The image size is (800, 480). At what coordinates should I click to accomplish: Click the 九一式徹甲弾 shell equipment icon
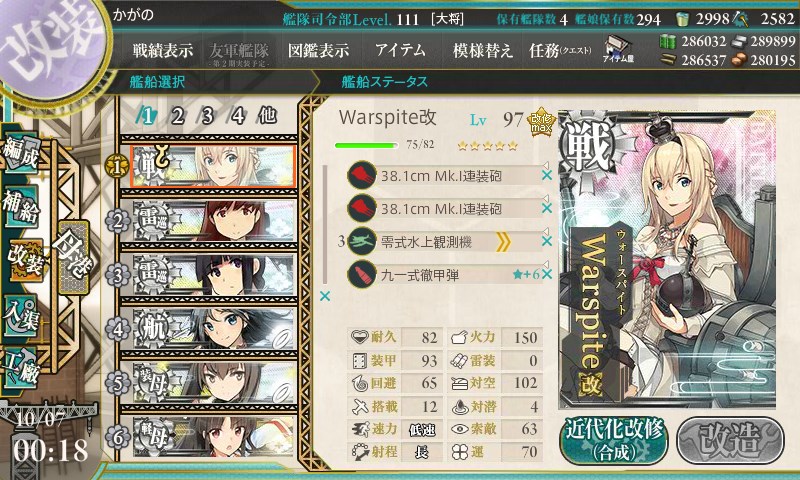pos(362,274)
